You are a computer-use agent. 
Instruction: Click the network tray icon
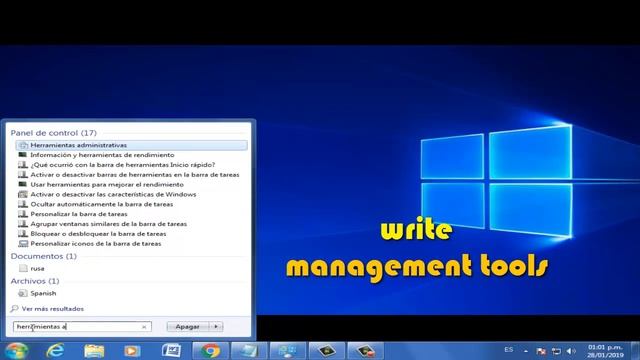click(556, 351)
